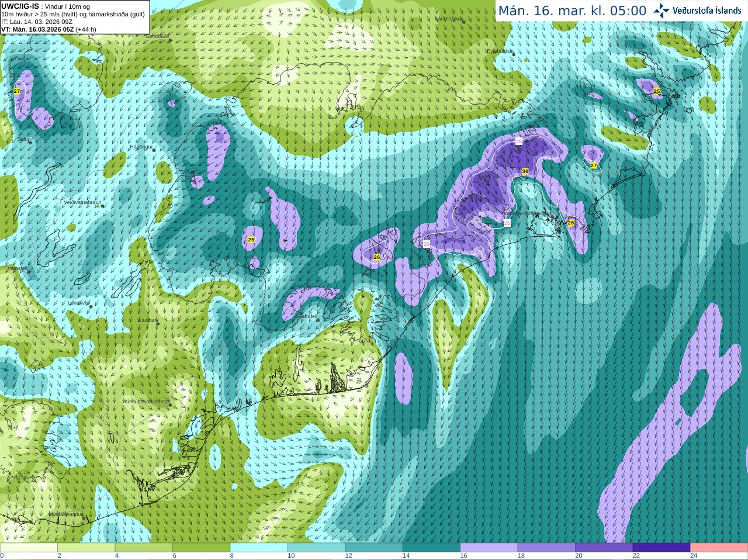Click the legend scale number 8
748x560 pixels.
[x=232, y=556]
